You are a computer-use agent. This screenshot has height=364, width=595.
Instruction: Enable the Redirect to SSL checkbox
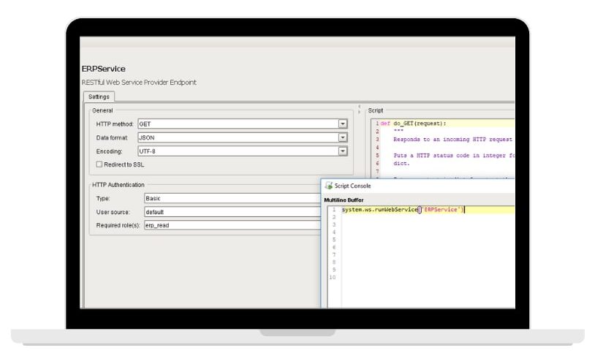(99, 164)
